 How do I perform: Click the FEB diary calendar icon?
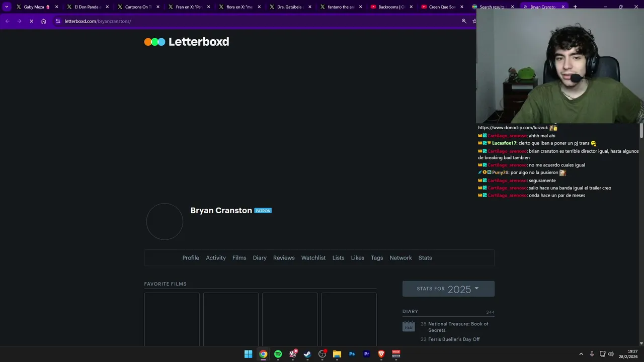pyautogui.click(x=409, y=326)
